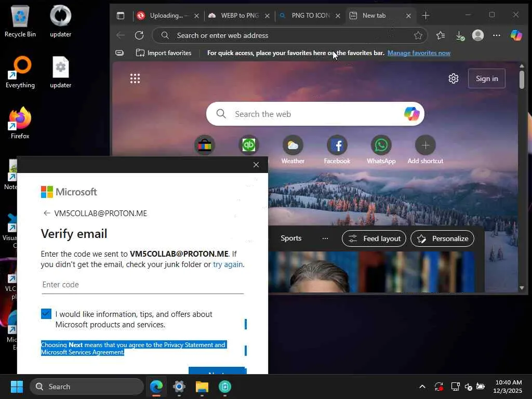Image resolution: width=532 pixels, height=399 pixels.
Task: Click Add shortcut plus tile
Action: (425, 150)
